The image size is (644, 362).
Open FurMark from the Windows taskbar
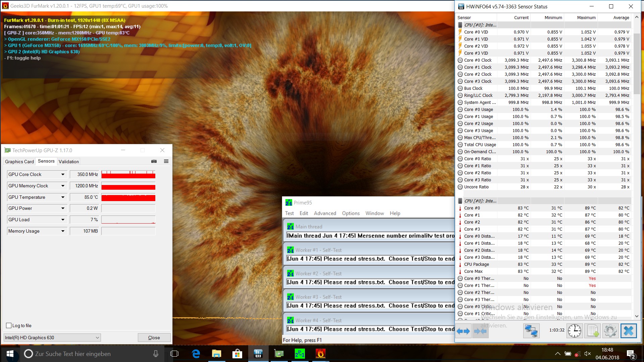pyautogui.click(x=320, y=354)
